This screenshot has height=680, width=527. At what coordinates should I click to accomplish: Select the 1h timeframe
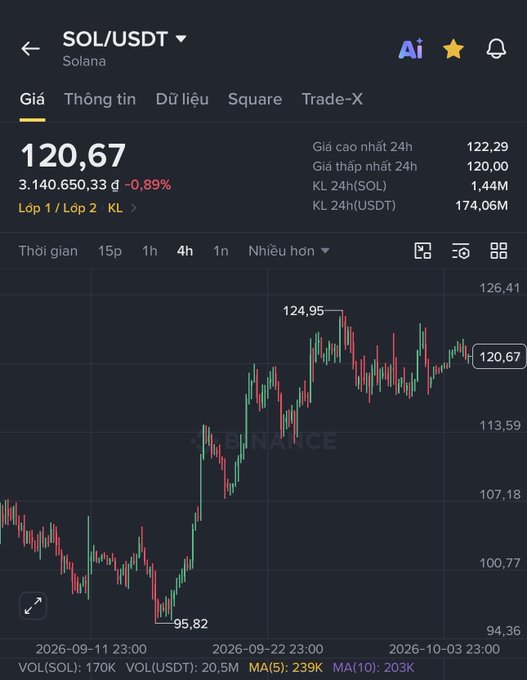[x=150, y=251]
